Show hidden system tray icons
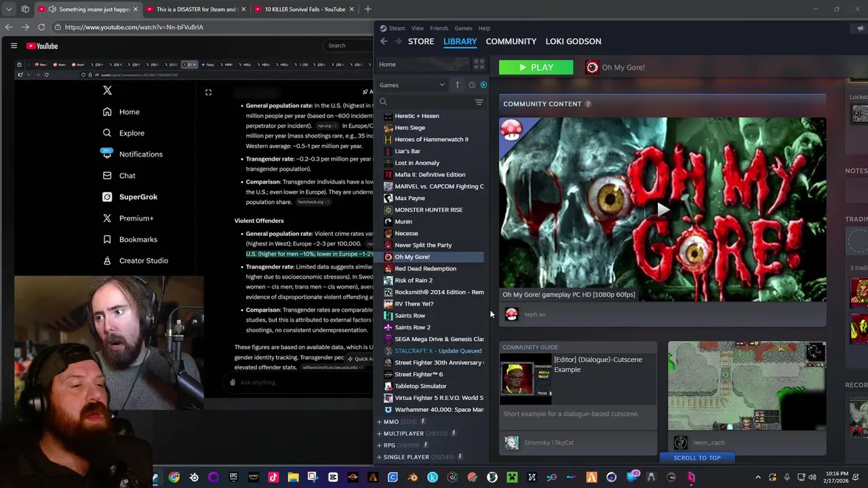The height and width of the screenshot is (488, 868). tap(758, 477)
